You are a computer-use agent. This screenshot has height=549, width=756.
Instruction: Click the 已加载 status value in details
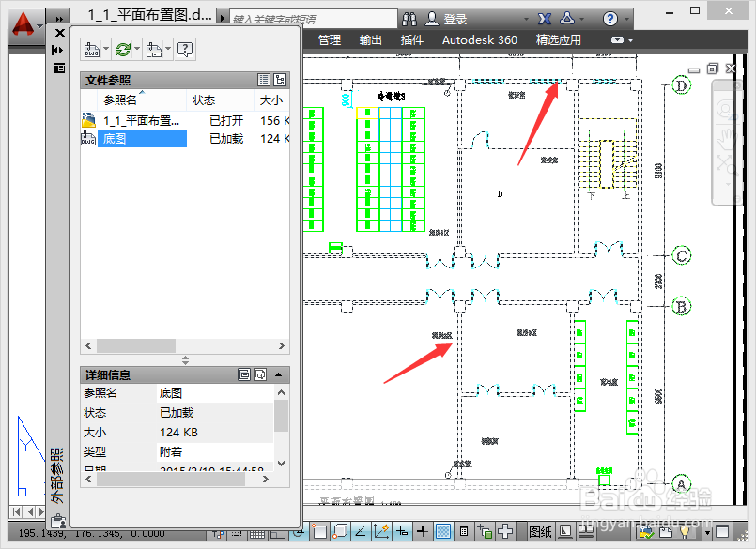(215, 413)
